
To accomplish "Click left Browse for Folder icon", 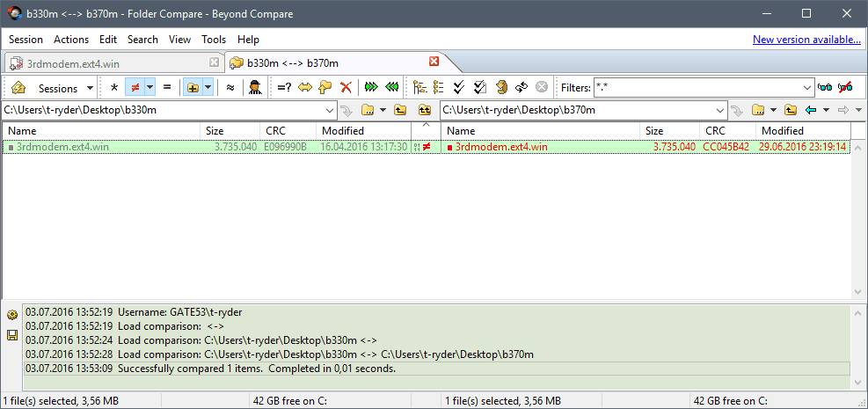I will coord(368,110).
